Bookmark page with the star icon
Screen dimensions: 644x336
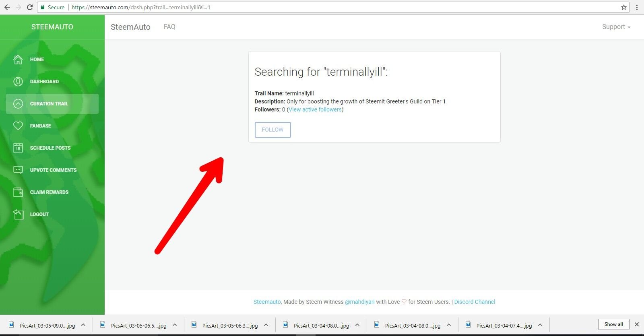pos(624,7)
